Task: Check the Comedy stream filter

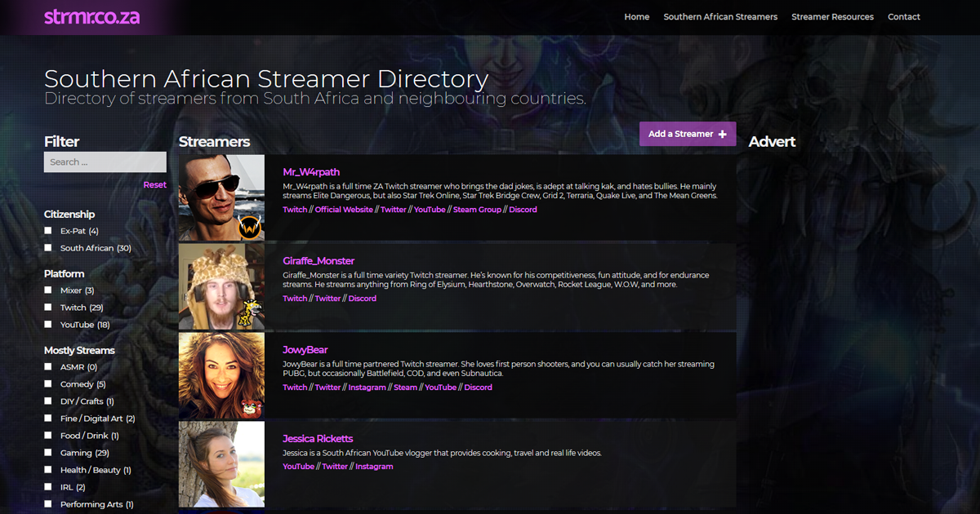Action: click(47, 384)
